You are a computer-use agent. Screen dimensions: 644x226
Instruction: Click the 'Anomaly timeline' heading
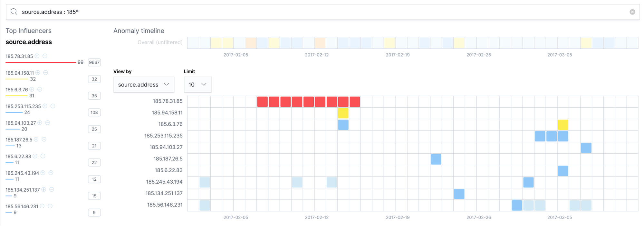(139, 31)
